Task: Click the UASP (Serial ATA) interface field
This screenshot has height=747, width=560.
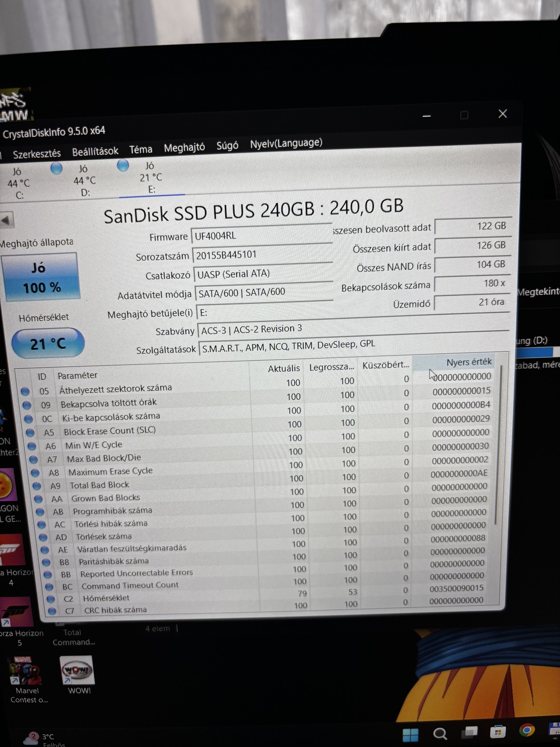Action: coord(263,273)
